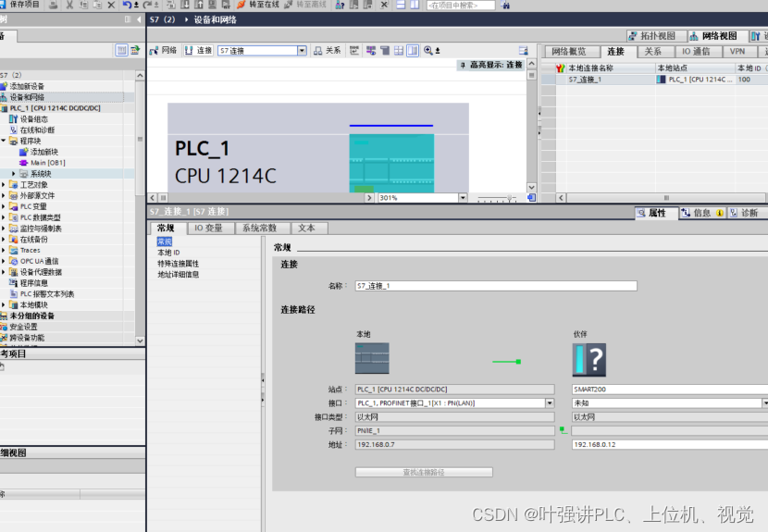Click the cut (scissors) icon
The width and height of the screenshot is (768, 532).
point(69,5)
